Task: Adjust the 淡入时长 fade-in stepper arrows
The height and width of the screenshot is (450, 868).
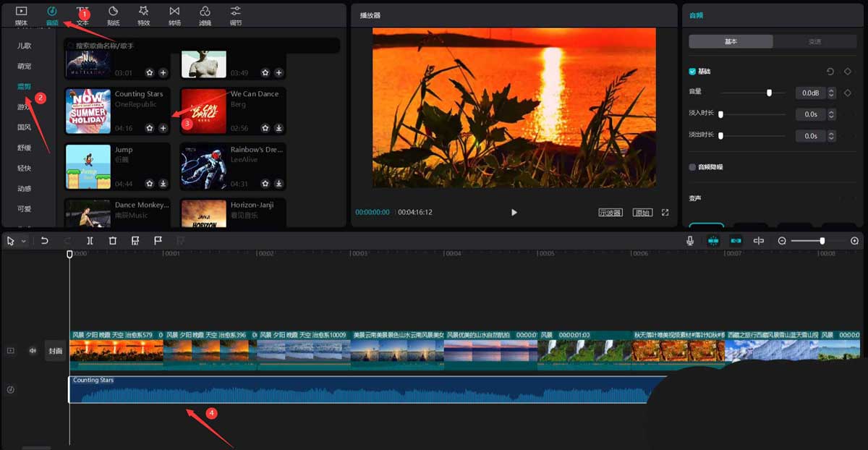Action: 831,114
